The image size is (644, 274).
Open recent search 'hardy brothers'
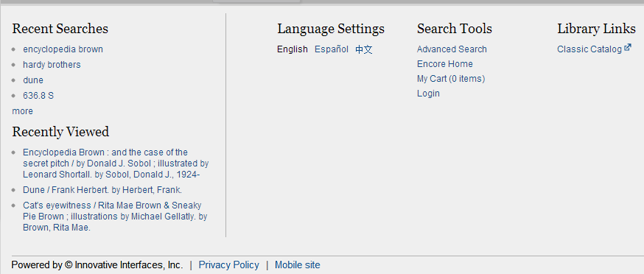click(x=52, y=65)
